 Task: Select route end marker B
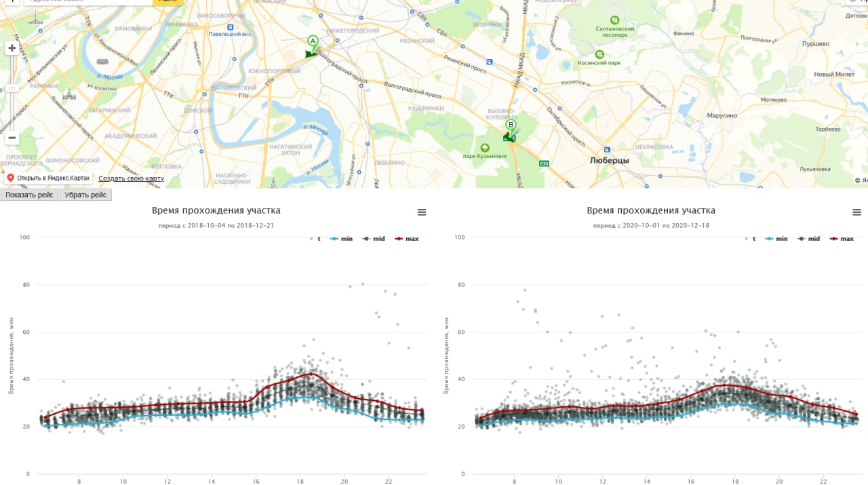coord(511,125)
